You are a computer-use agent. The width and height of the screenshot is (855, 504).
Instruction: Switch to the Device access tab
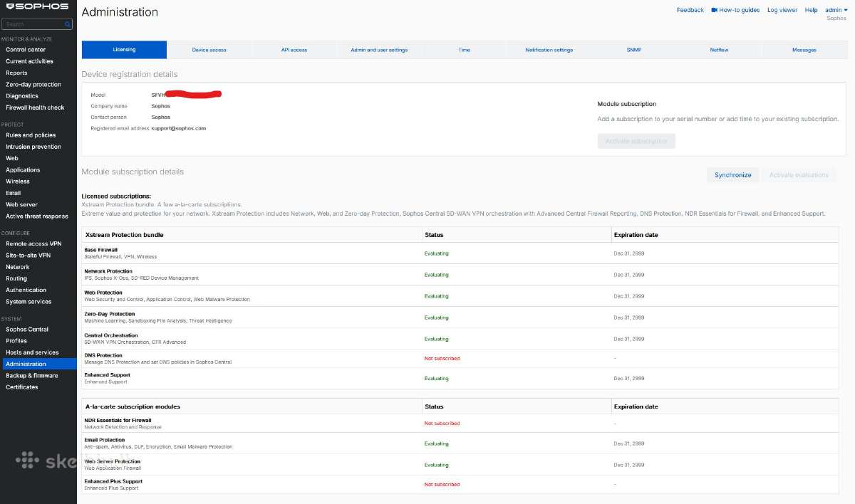pos(209,50)
